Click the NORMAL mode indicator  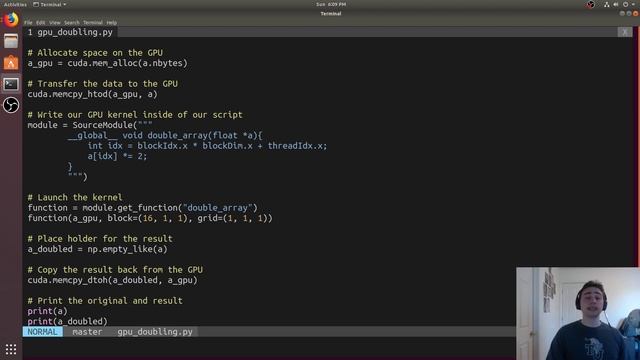tap(42, 332)
